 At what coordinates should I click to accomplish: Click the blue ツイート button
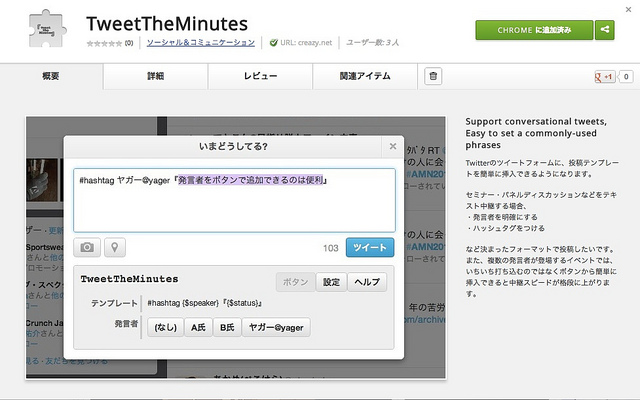[370, 247]
